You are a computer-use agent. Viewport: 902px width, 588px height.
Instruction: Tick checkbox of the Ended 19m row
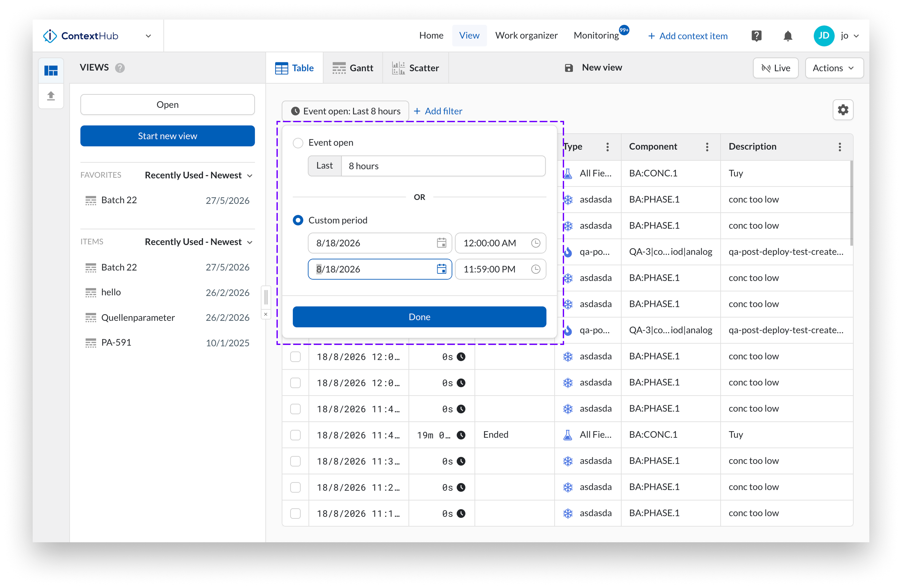[x=295, y=435]
